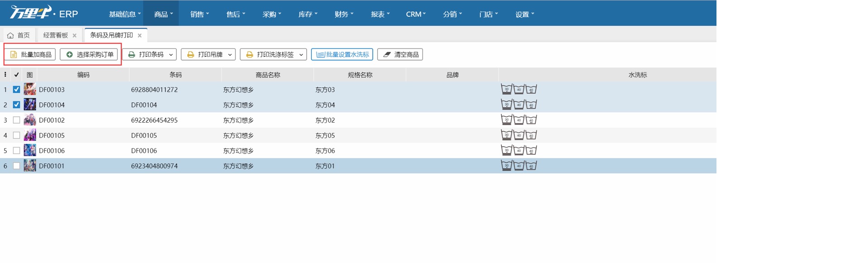This screenshot has width=868, height=263.
Task: Open thumbnail image of DF00104
Action: pos(30,105)
